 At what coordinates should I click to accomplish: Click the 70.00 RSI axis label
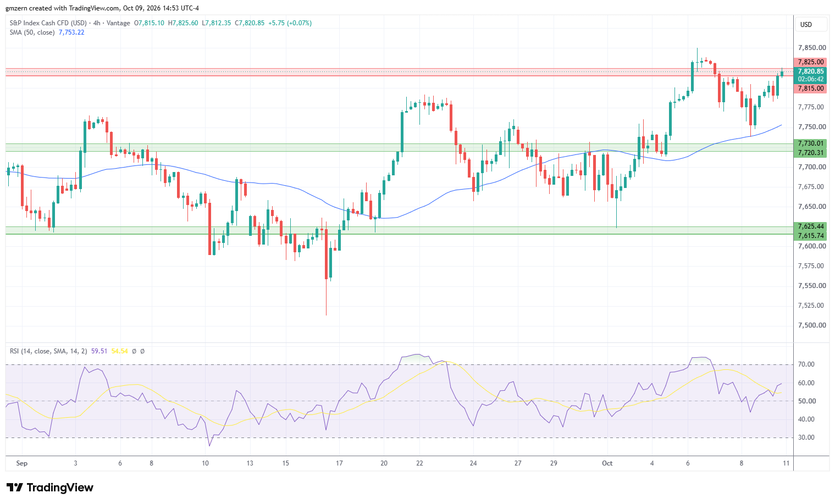[x=806, y=364]
